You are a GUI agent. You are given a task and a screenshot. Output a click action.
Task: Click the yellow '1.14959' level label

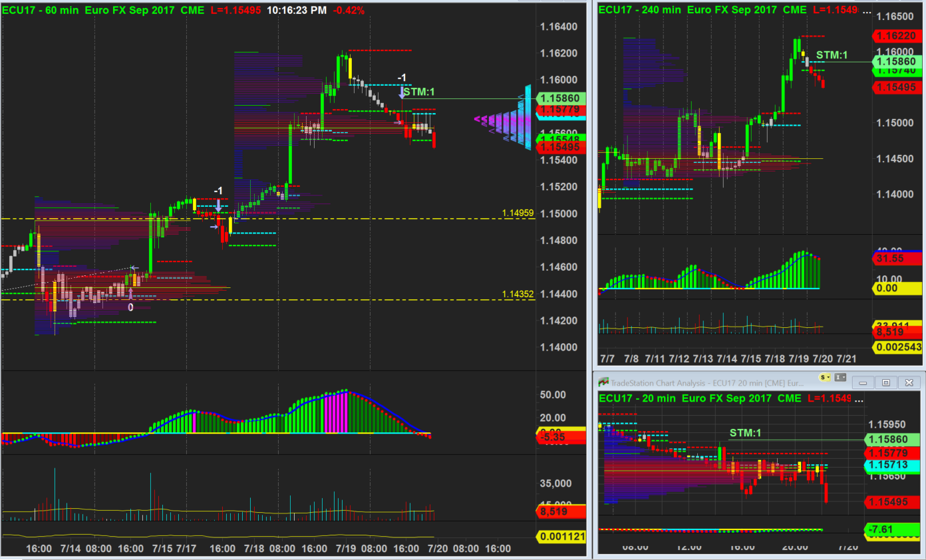(518, 213)
